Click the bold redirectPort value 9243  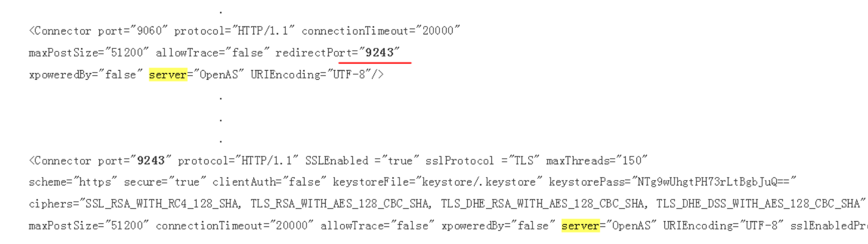click(379, 53)
